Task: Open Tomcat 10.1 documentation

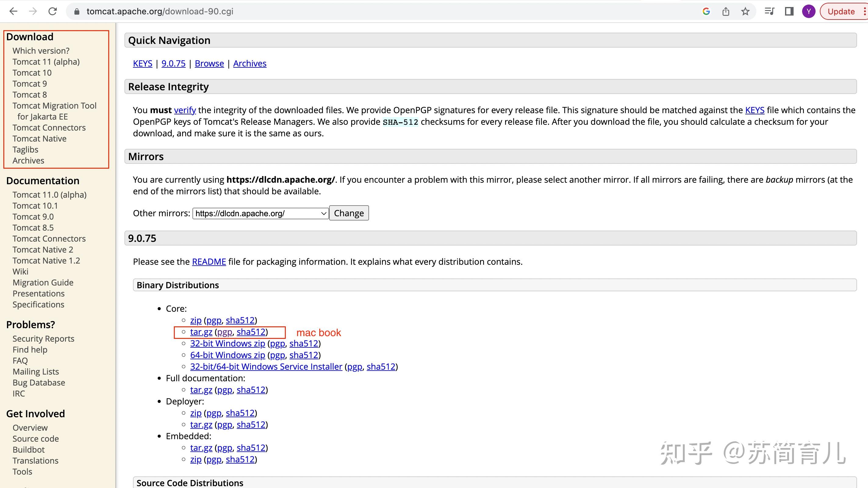Action: click(35, 206)
